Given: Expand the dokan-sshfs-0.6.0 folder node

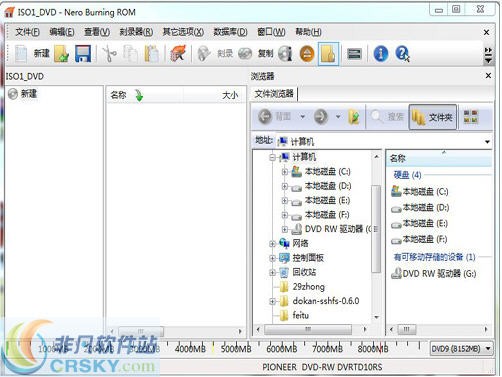Looking at the screenshot, I should (272, 301).
